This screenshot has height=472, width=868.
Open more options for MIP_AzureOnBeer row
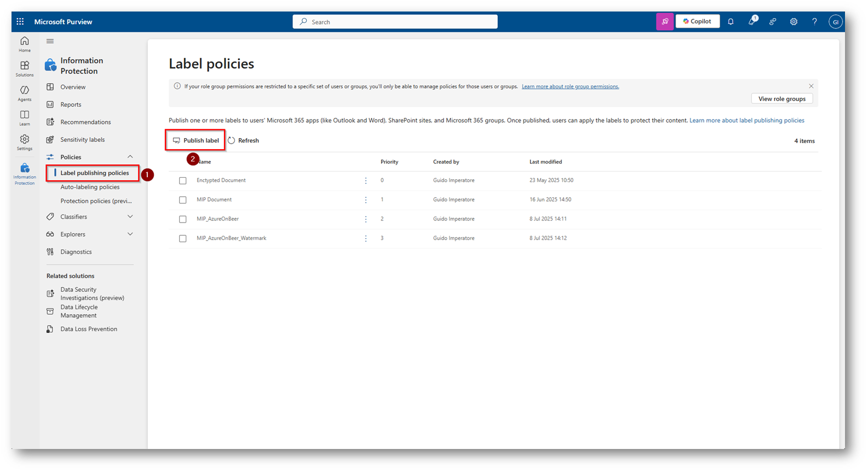[366, 219]
